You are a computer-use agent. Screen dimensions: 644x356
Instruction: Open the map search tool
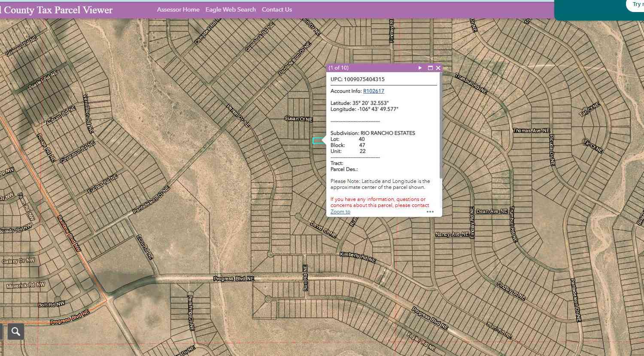pyautogui.click(x=16, y=332)
